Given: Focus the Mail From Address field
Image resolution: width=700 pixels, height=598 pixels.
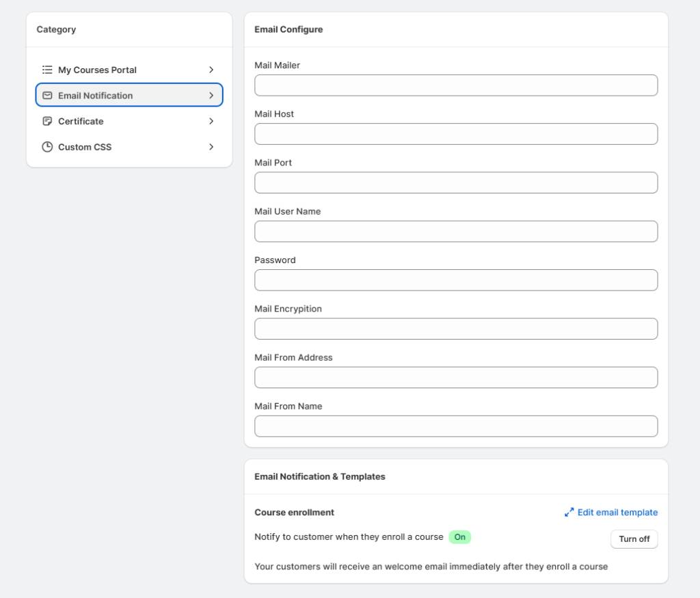Looking at the screenshot, I should point(456,377).
